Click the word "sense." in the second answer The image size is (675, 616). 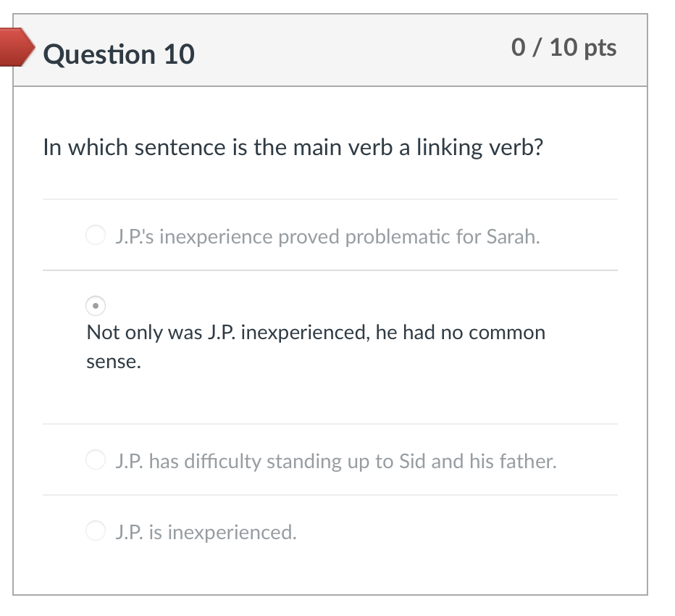coord(113,362)
